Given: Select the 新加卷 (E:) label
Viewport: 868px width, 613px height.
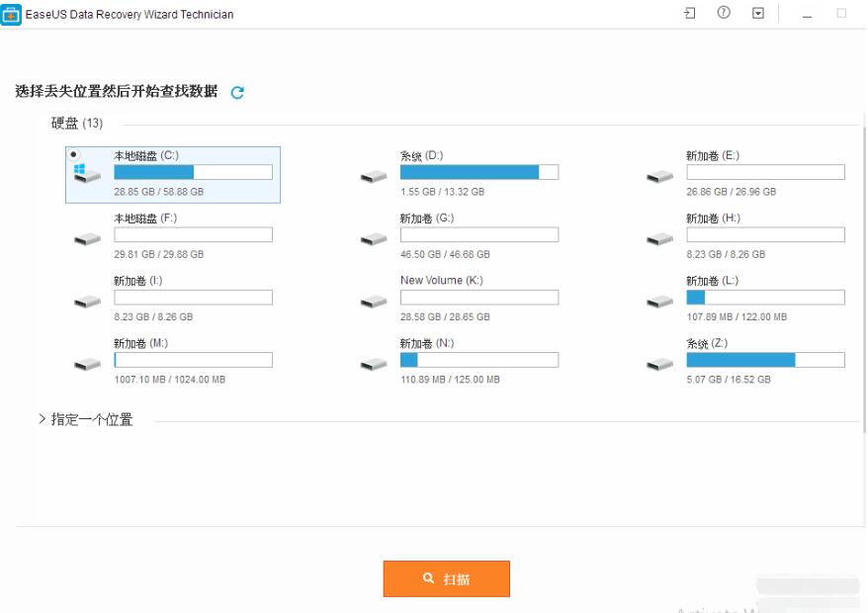Looking at the screenshot, I should click(713, 155).
